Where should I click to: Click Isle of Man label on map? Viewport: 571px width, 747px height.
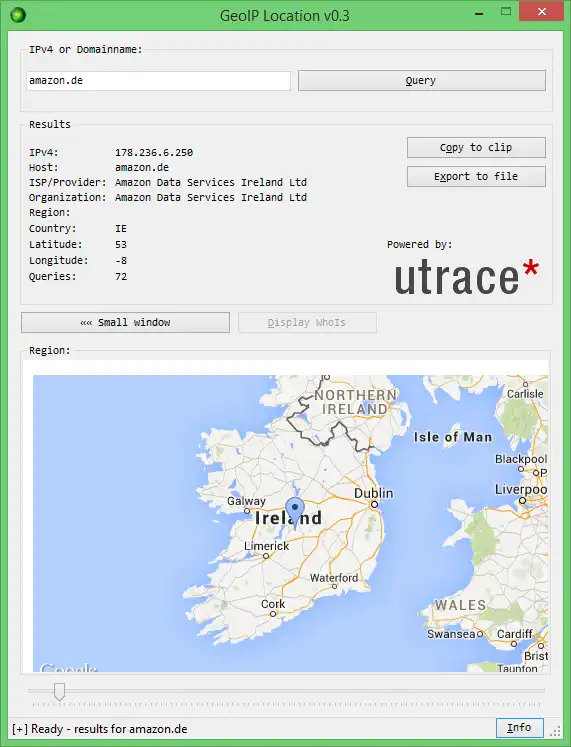pos(452,437)
